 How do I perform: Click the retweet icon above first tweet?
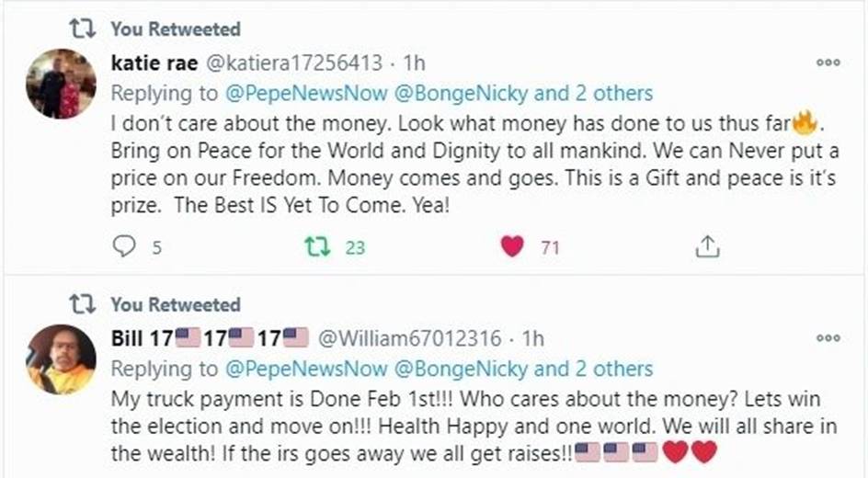[83, 28]
